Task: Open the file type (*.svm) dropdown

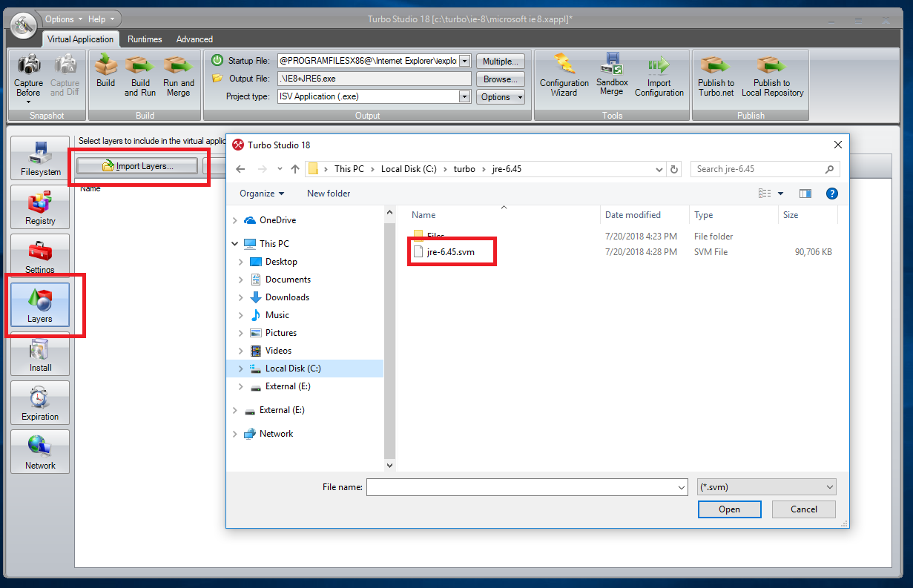Action: pyautogui.click(x=767, y=487)
